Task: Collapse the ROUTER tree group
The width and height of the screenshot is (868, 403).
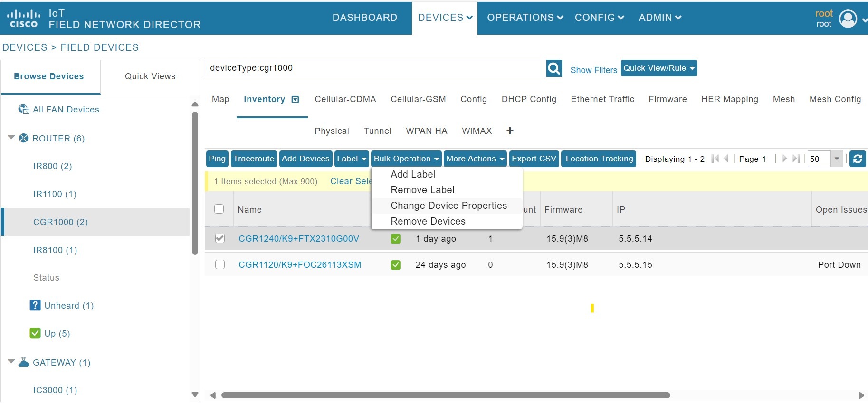Action: point(11,137)
